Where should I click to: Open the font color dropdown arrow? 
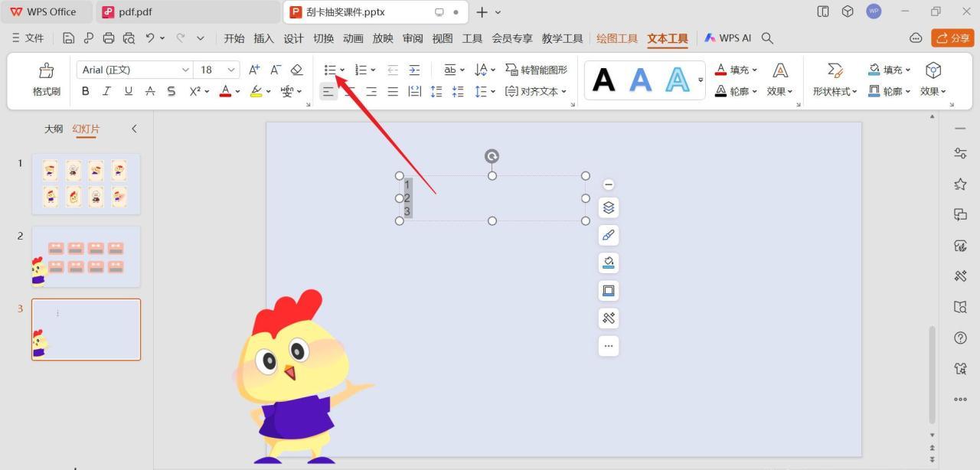click(237, 92)
